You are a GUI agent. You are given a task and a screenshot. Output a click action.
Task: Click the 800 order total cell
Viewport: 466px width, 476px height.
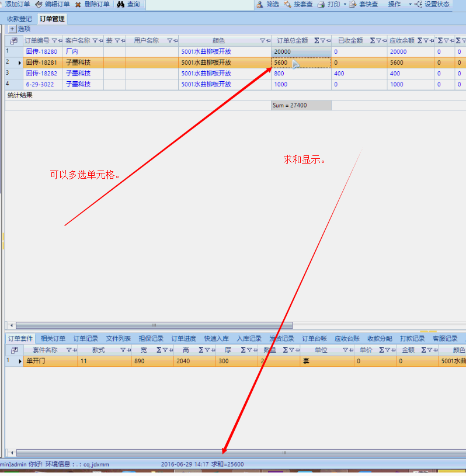point(301,74)
